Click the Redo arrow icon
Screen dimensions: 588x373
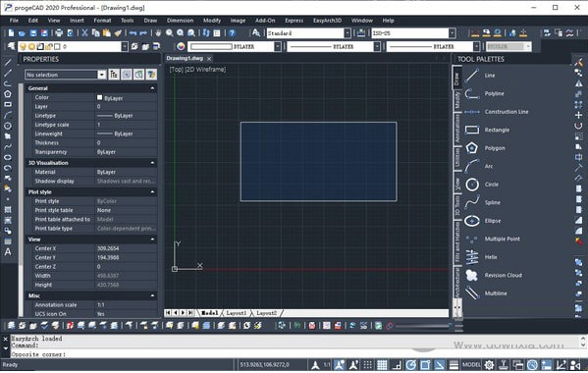(x=143, y=33)
